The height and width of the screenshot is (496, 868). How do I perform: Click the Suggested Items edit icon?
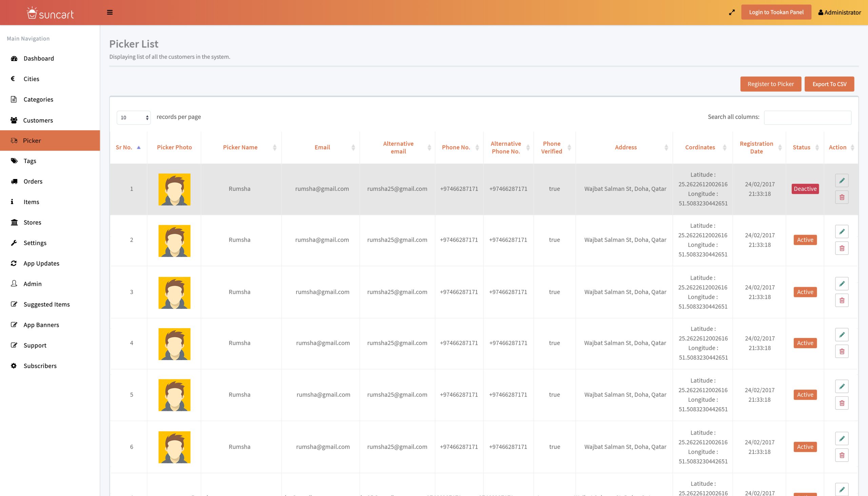point(14,304)
